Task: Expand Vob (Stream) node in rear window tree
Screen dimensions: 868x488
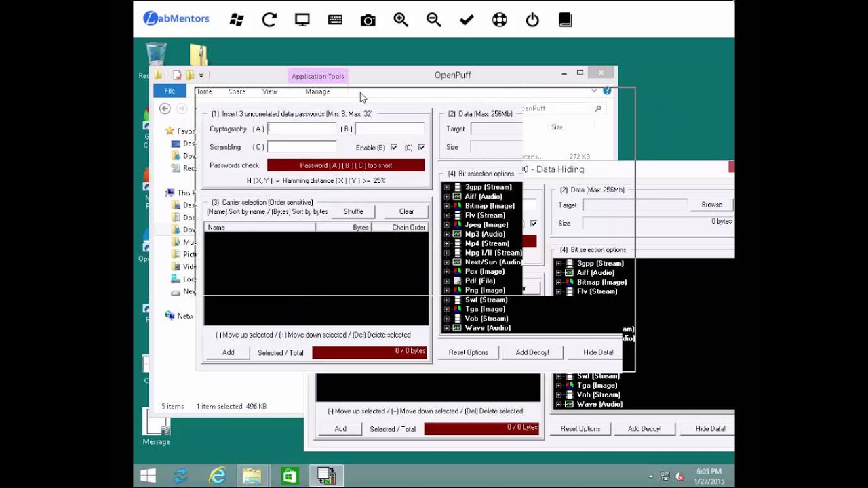Action: click(x=559, y=394)
